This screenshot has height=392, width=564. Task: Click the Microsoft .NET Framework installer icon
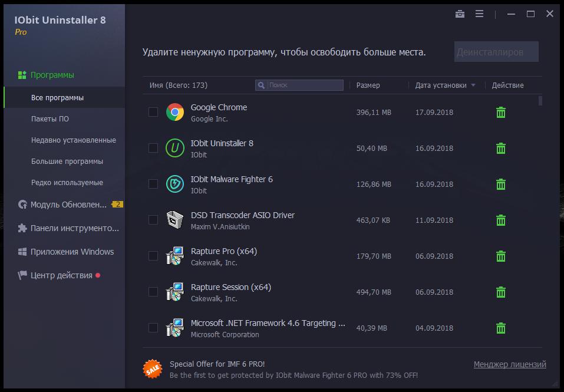[x=175, y=328]
